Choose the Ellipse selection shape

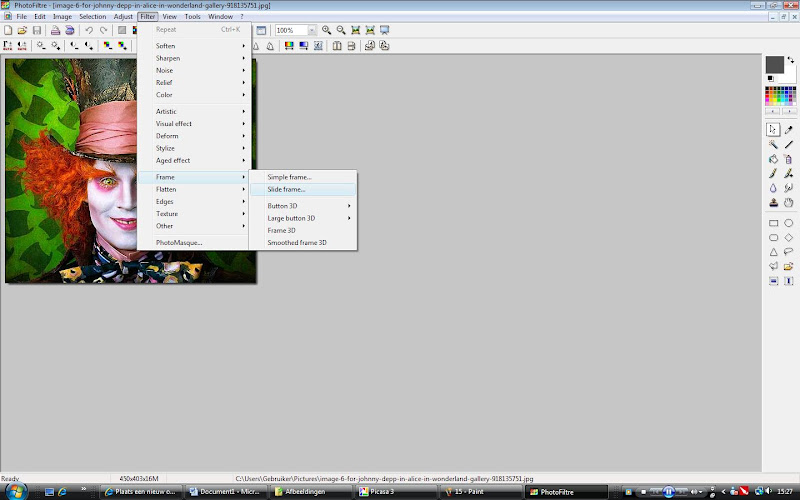pyautogui.click(x=788, y=223)
